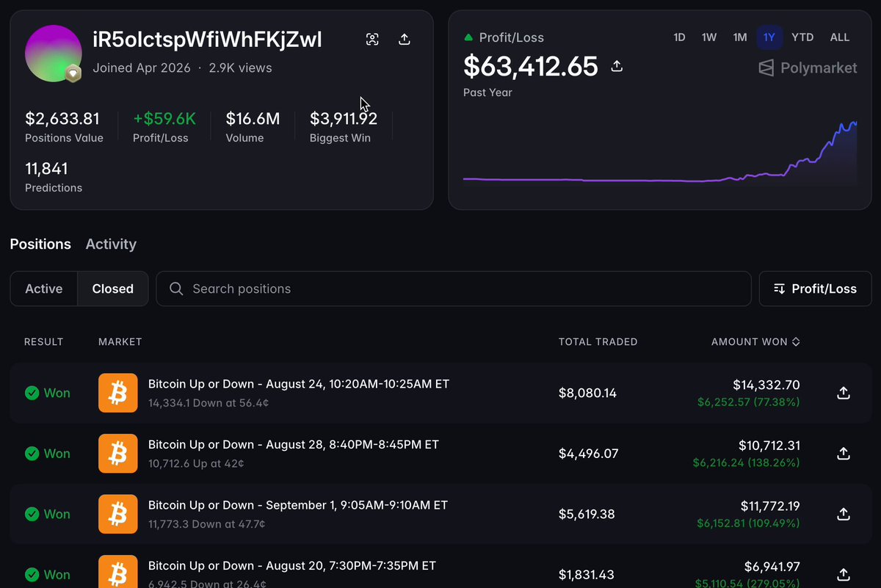881x588 pixels.
Task: Click the Won checkmark for September 1 row
Action: [x=32, y=514]
